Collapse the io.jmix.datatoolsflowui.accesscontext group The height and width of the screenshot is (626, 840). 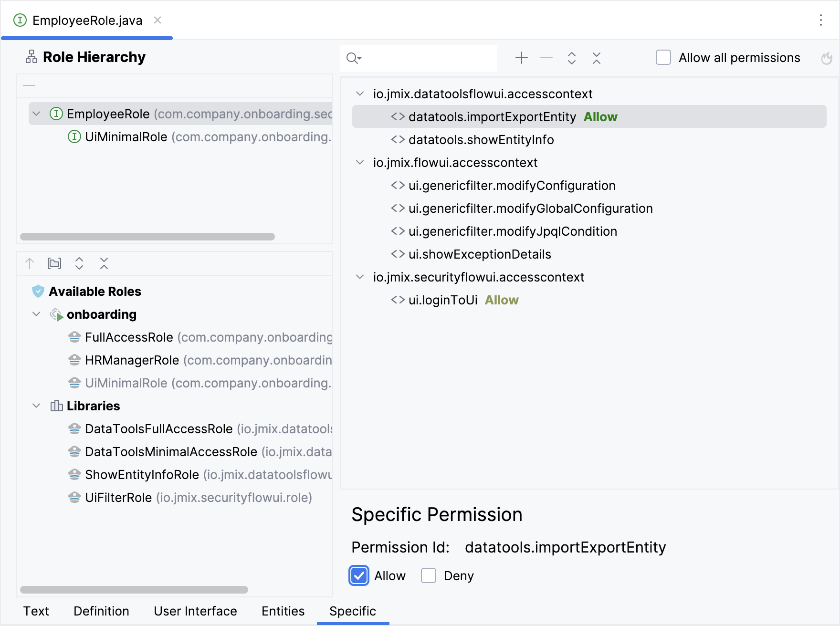click(x=360, y=94)
